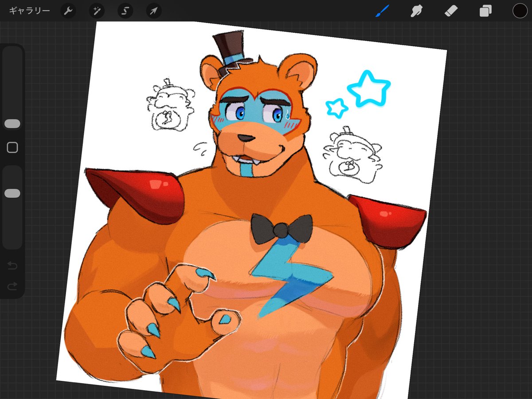Image resolution: width=532 pixels, height=399 pixels.
Task: Open the Layers panel
Action: (x=485, y=11)
